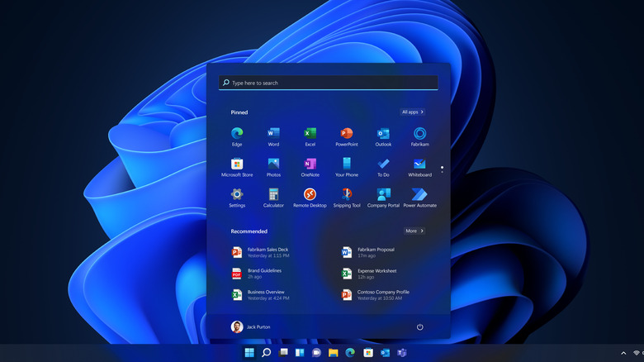Screen dimensions: 644x362
Task: Open Edge from the pinned apps
Action: pyautogui.click(x=237, y=134)
